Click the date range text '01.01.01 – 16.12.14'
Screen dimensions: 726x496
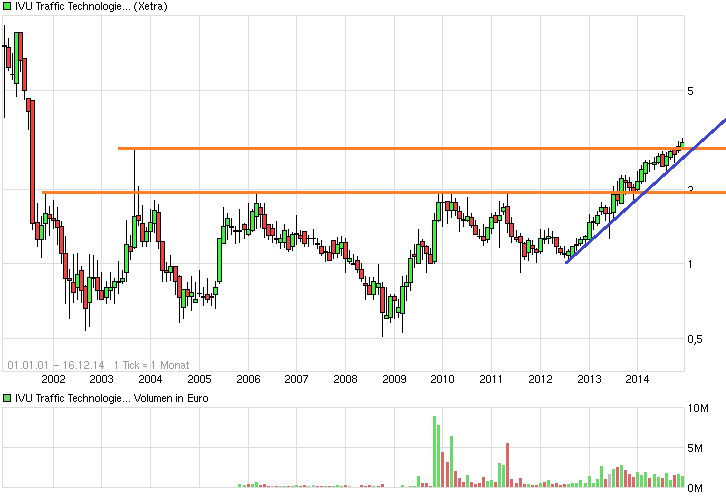pos(56,365)
